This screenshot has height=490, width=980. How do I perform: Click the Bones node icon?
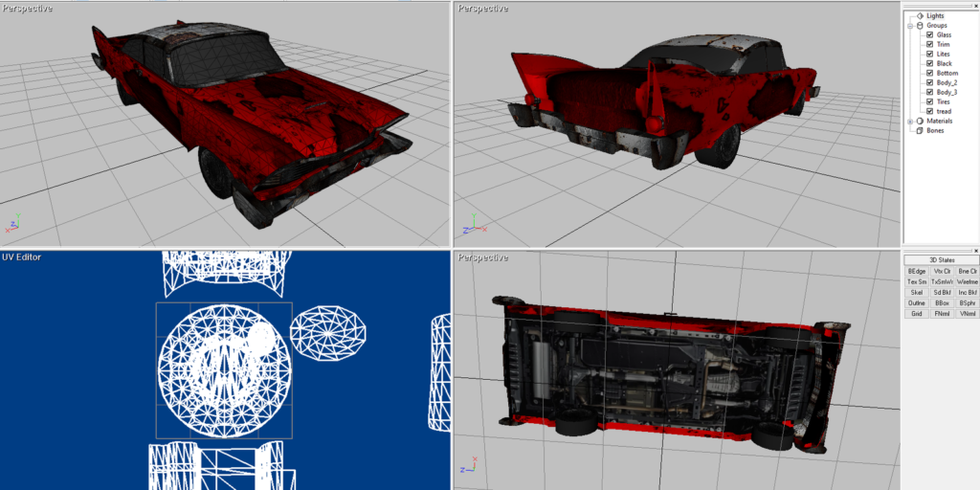click(920, 130)
